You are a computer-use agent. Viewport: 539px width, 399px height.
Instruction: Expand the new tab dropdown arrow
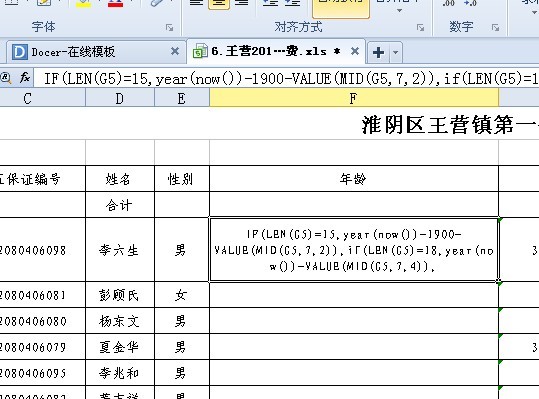pyautogui.click(x=395, y=53)
